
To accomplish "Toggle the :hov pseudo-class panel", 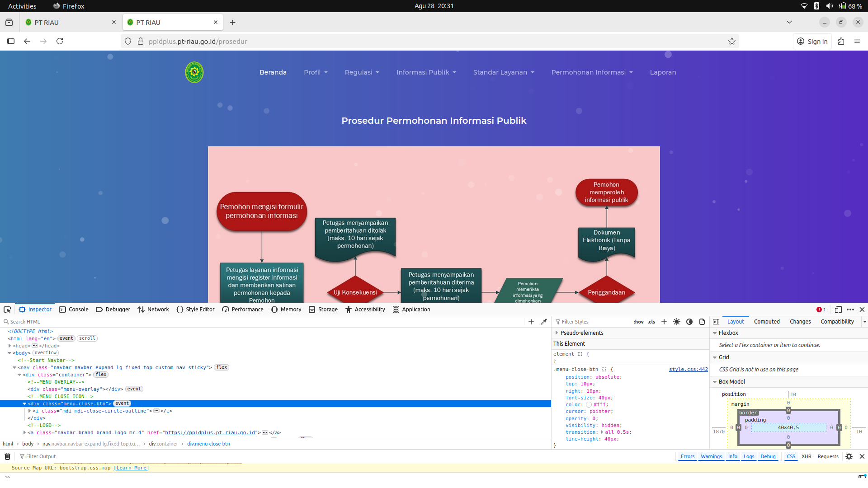I will tap(639, 322).
